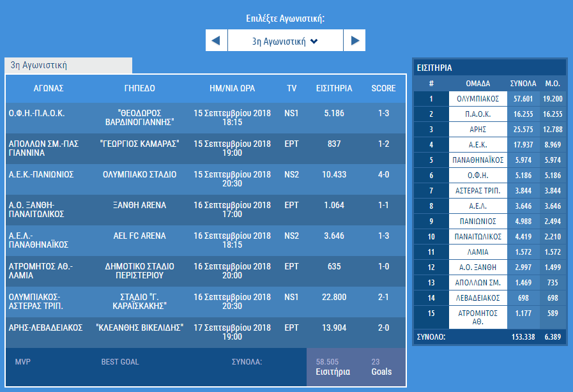Open the 3η Αγωνιστική dropdown
This screenshot has width=573, height=392.
tap(285, 41)
